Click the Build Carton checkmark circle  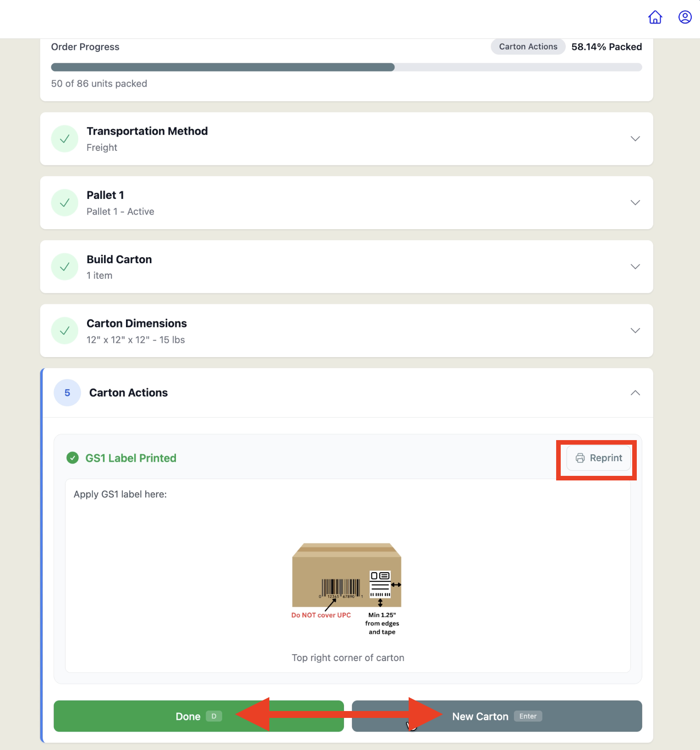click(x=65, y=266)
